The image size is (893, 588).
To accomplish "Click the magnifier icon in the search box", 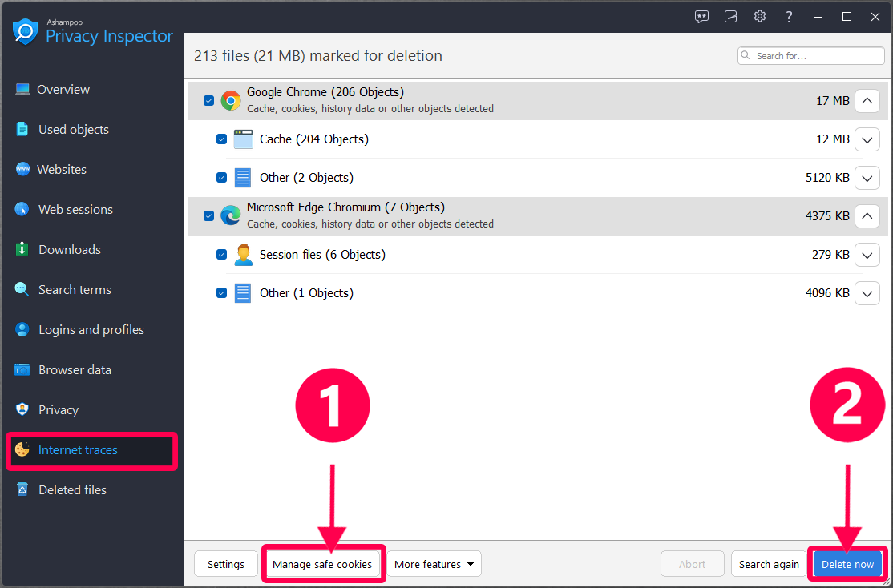I will point(746,56).
